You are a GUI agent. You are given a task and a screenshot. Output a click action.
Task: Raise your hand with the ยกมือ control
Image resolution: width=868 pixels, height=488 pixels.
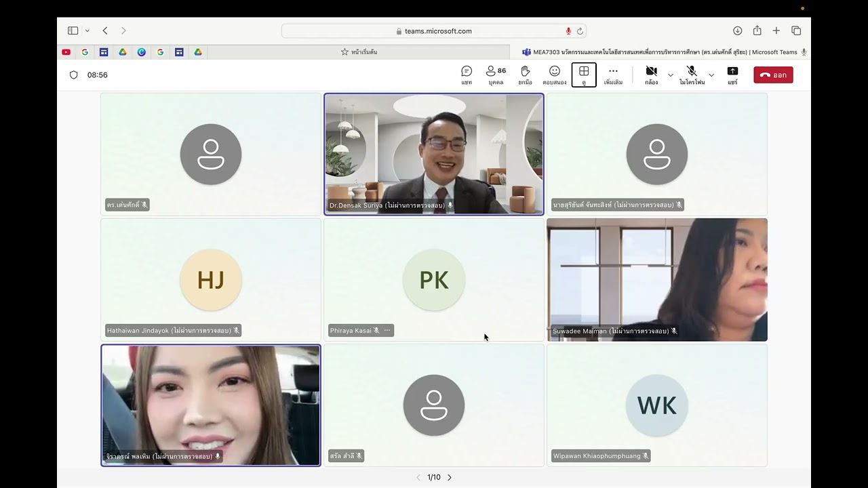[x=525, y=75]
